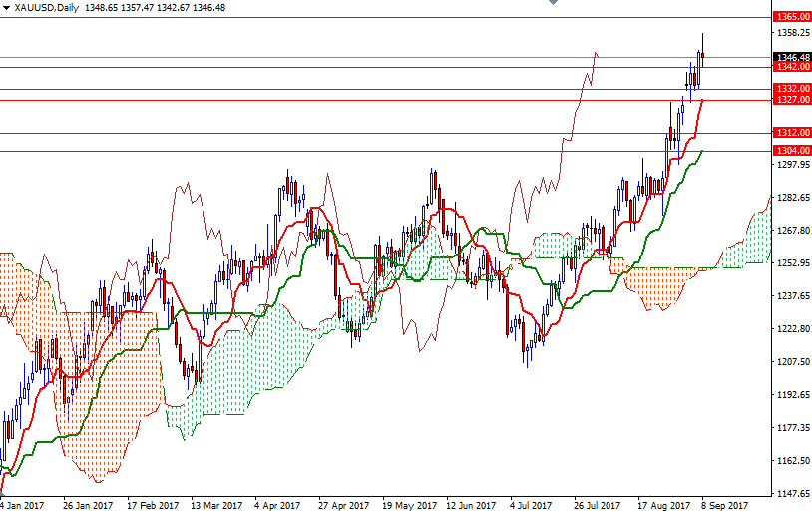Select the 1327.00 red price level label

click(x=791, y=100)
